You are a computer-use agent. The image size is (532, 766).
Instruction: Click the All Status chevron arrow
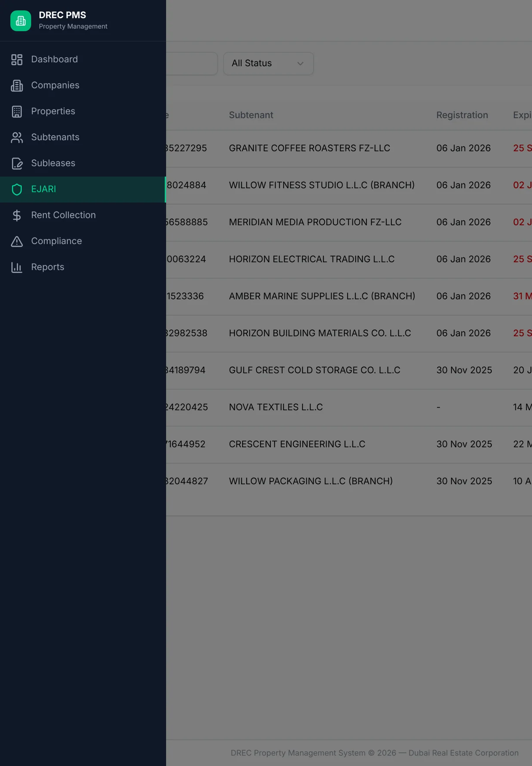pos(300,64)
